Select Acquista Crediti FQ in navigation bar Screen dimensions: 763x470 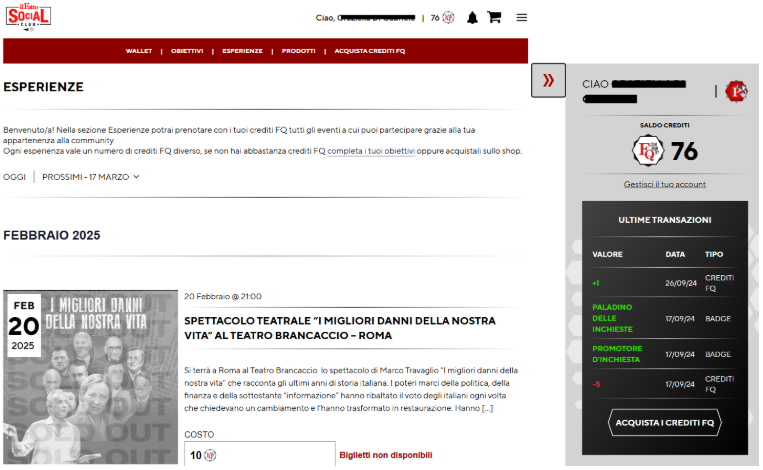pos(369,51)
